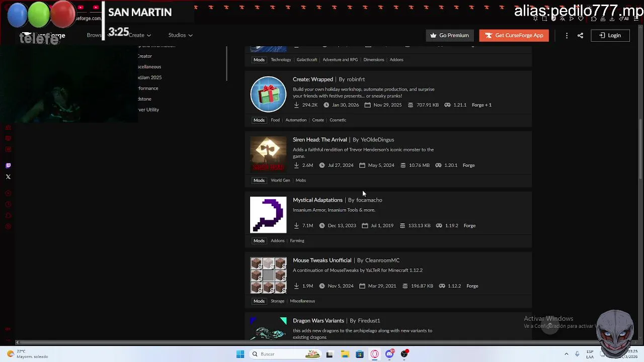Click Addons tag on Mystical Adaptations

tap(277, 241)
